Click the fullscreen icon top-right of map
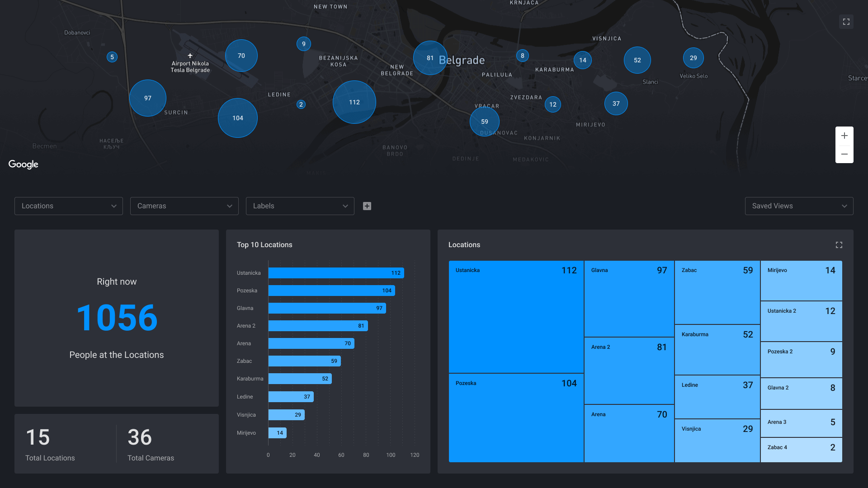The image size is (868, 488). pos(846,22)
